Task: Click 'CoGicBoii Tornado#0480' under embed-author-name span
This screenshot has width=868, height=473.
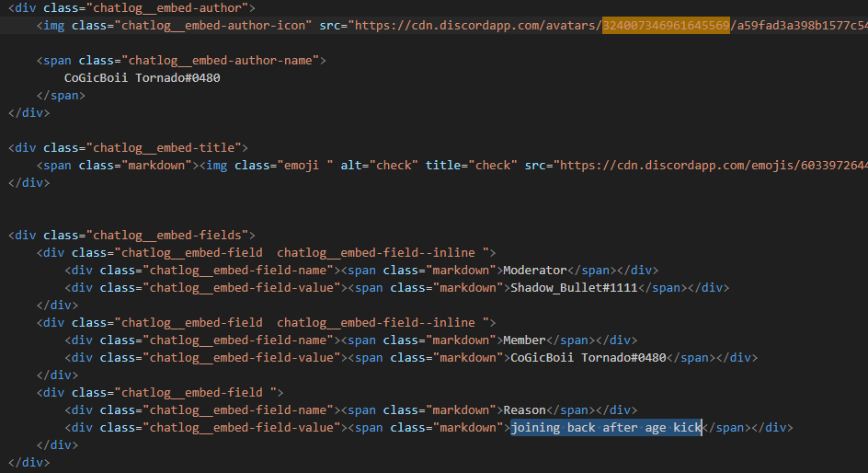Action: [x=143, y=78]
